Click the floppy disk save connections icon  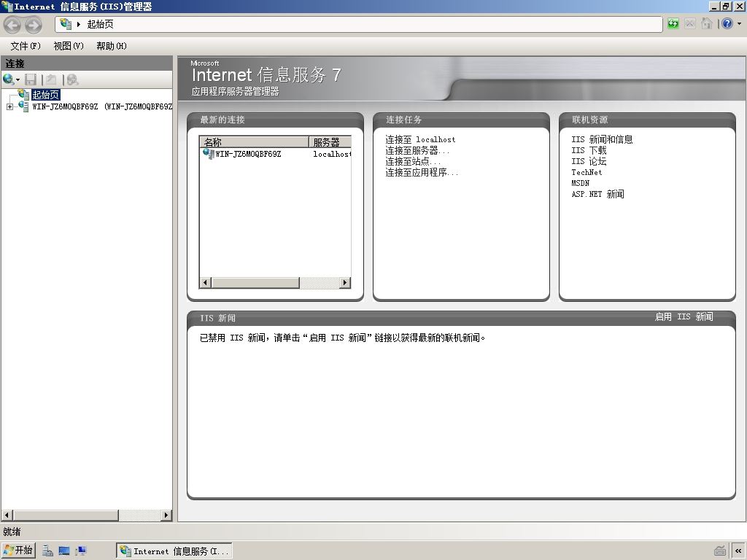click(31, 79)
